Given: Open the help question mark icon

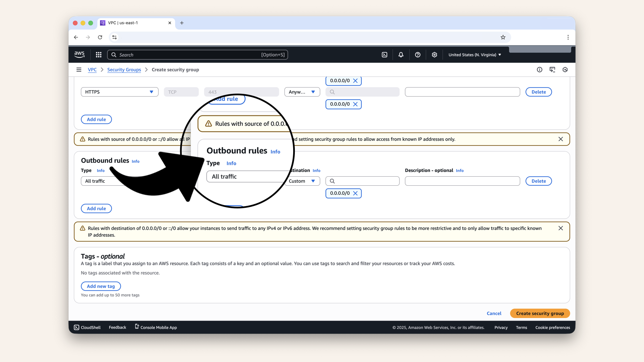Looking at the screenshot, I should (x=418, y=55).
